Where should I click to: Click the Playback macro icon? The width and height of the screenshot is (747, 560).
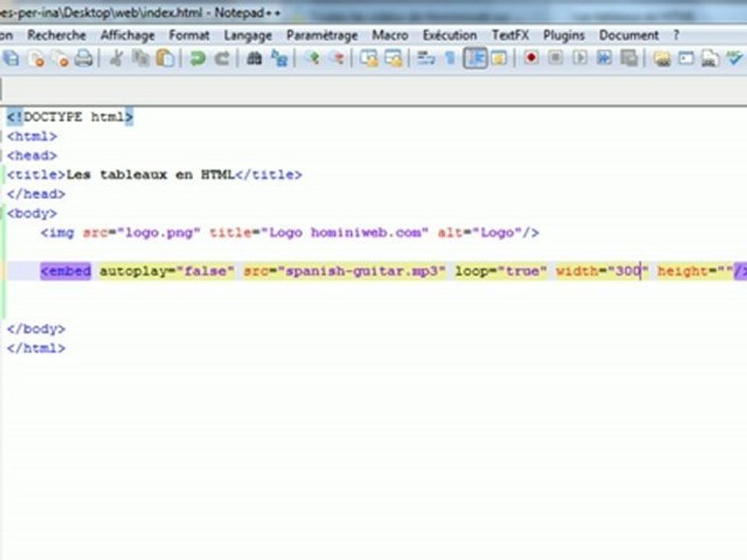(x=580, y=58)
